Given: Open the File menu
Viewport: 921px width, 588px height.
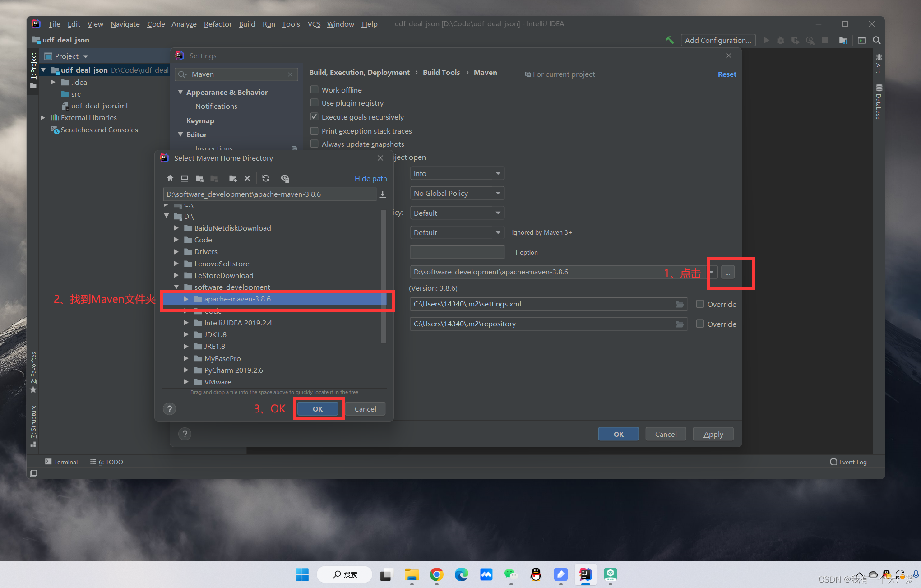Looking at the screenshot, I should pyautogui.click(x=55, y=24).
